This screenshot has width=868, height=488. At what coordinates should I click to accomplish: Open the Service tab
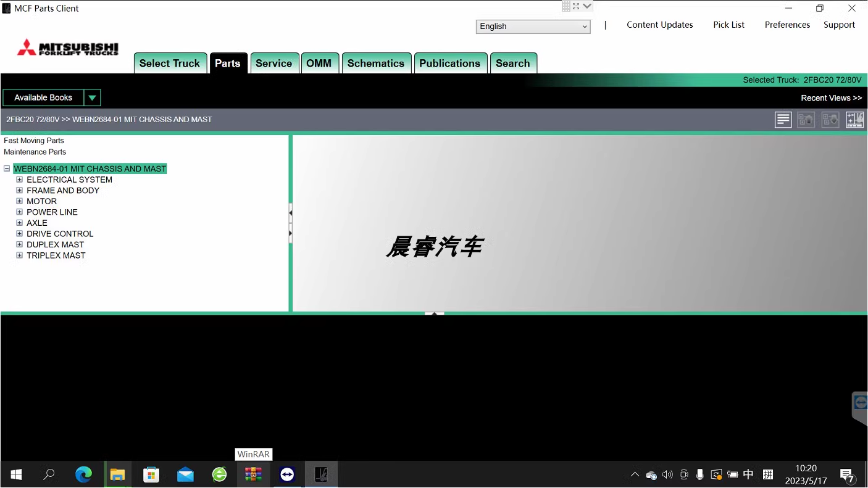274,63
